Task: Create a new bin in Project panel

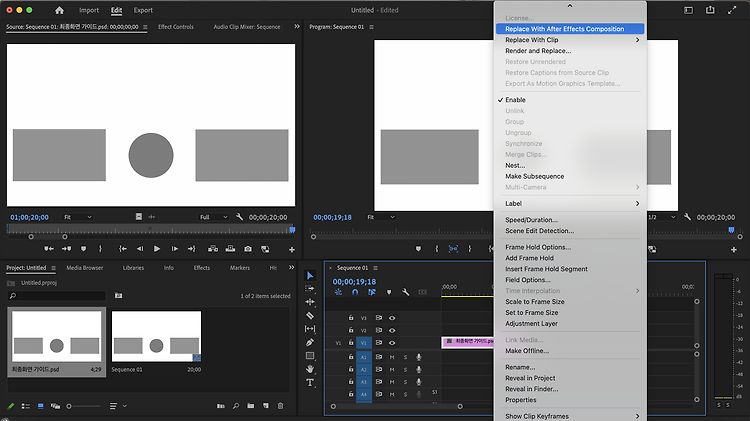Action: pyautogui.click(x=251, y=406)
